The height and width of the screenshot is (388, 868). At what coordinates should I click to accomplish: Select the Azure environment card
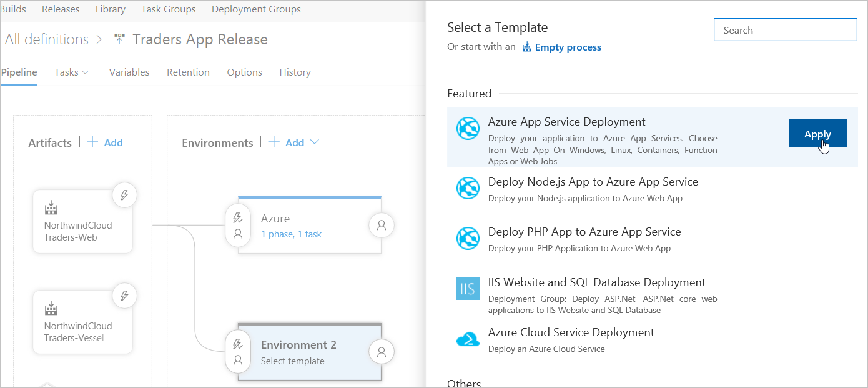[310, 226]
